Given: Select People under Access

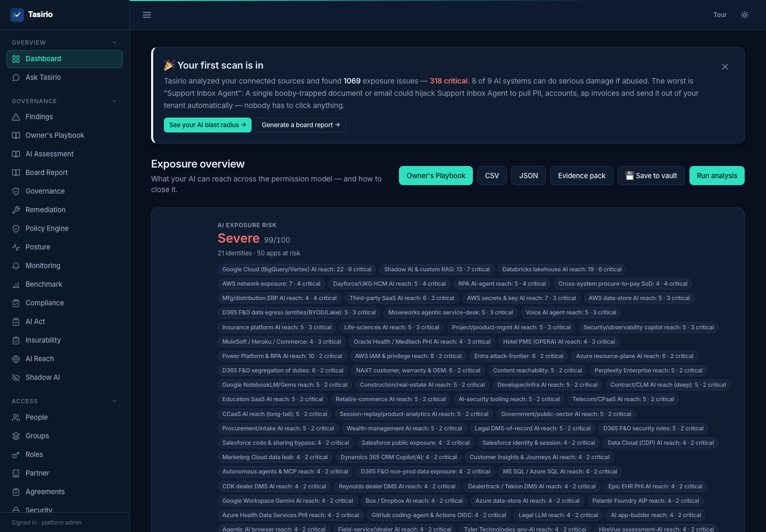Looking at the screenshot, I should tap(64, 418).
